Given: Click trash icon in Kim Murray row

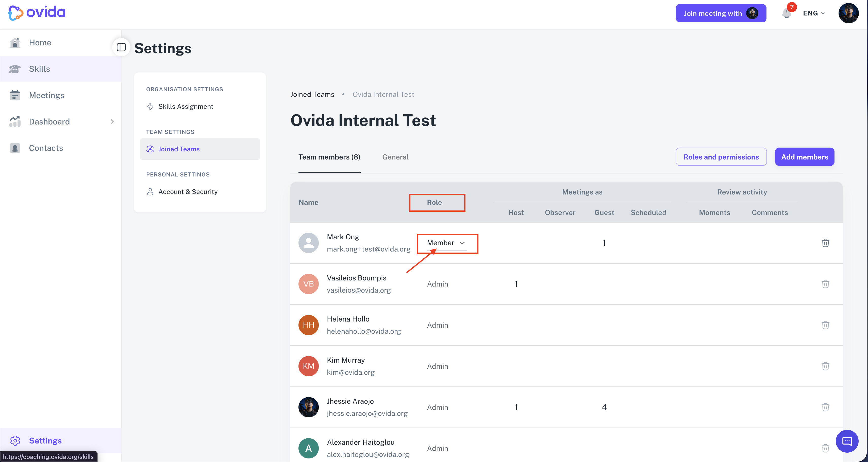Looking at the screenshot, I should 825,366.
